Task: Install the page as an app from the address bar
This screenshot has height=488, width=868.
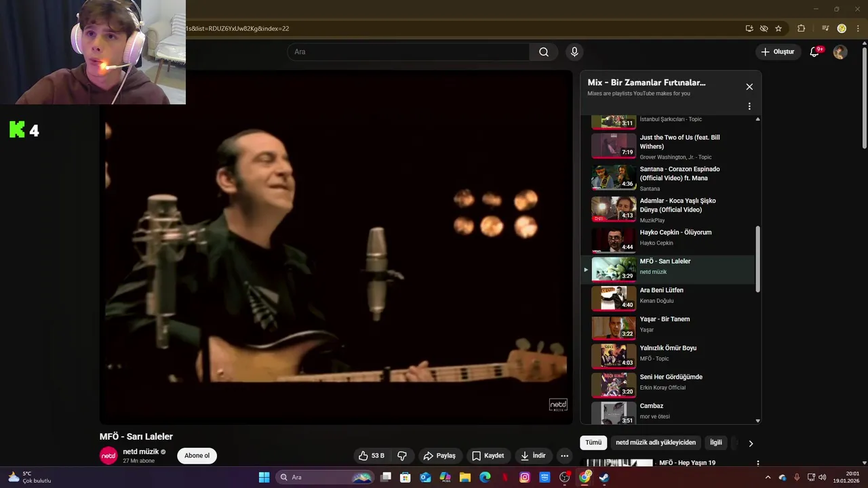Action: (749, 28)
